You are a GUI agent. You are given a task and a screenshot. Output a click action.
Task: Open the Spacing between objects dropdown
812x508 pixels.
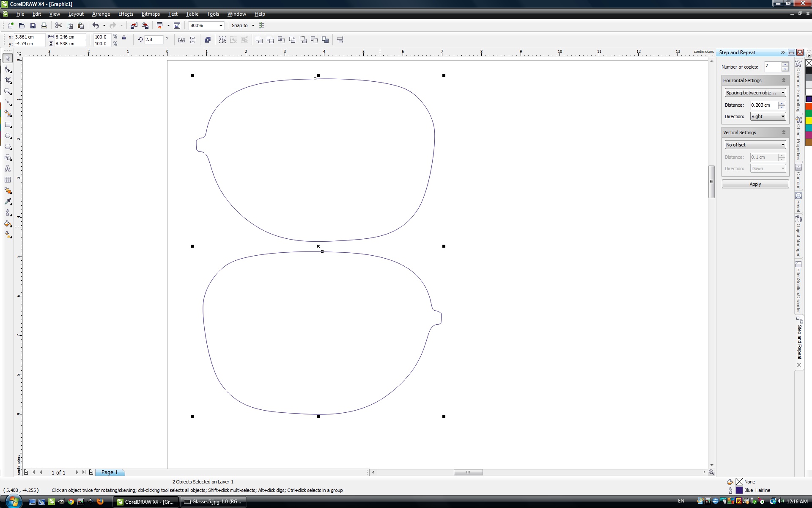755,93
